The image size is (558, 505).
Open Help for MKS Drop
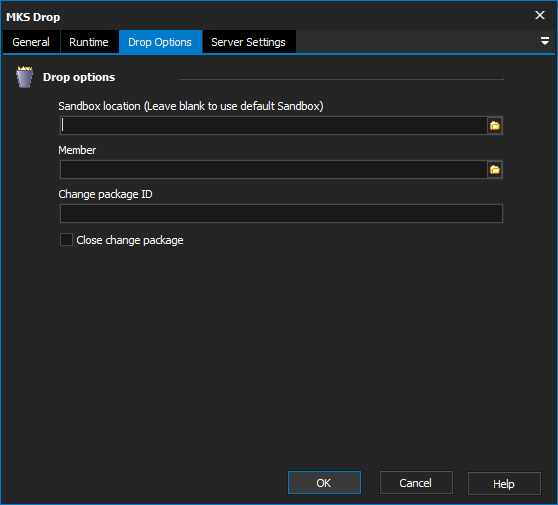coord(504,483)
